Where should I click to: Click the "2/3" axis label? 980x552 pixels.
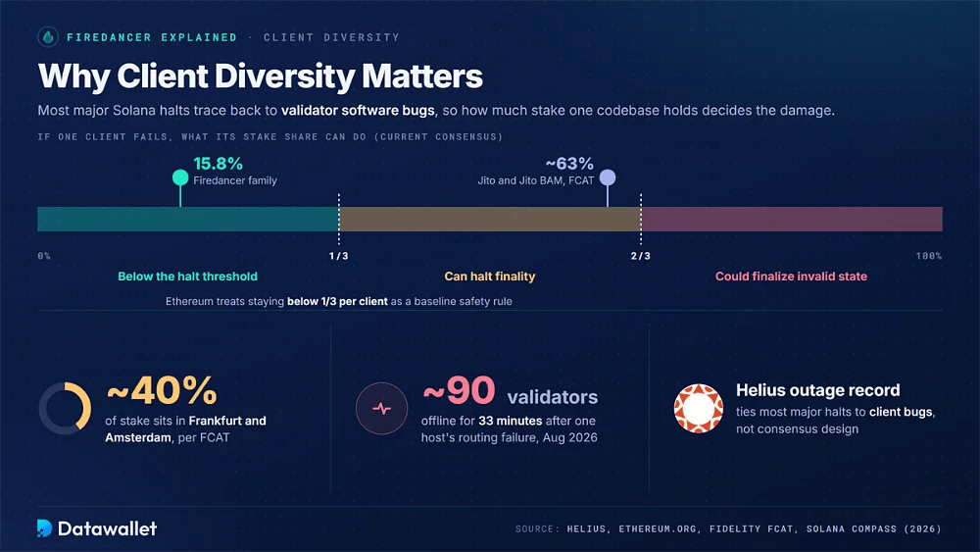tap(641, 256)
